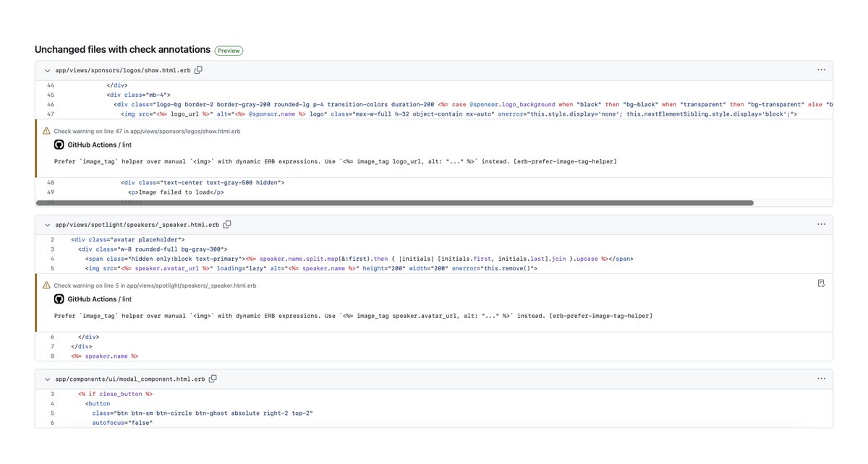Click 'Check warning on line 47' text
Image resolution: width=868 pixels, height=464 pixels.
tap(147, 131)
